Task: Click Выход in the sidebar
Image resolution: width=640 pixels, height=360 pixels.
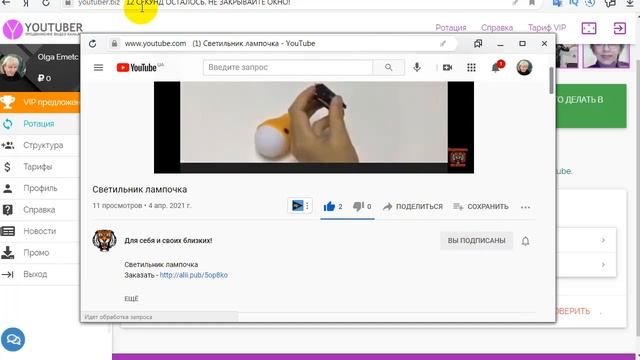Action: point(40,274)
